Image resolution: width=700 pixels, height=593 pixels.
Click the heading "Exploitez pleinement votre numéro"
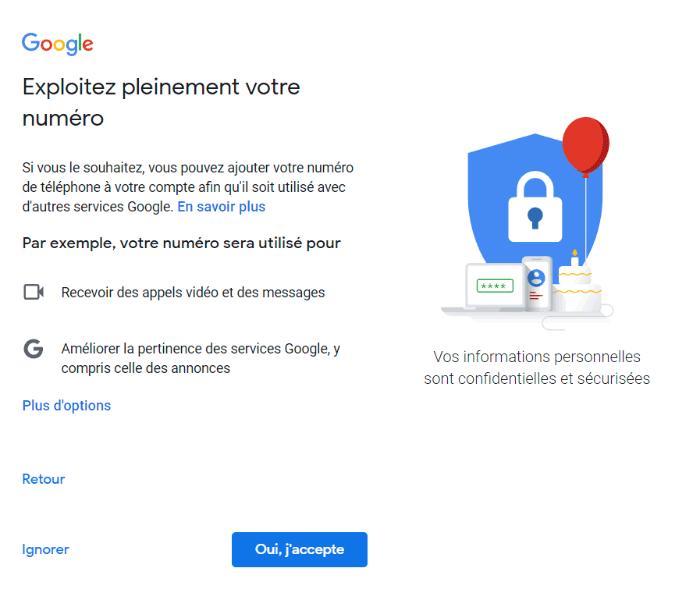tap(162, 102)
